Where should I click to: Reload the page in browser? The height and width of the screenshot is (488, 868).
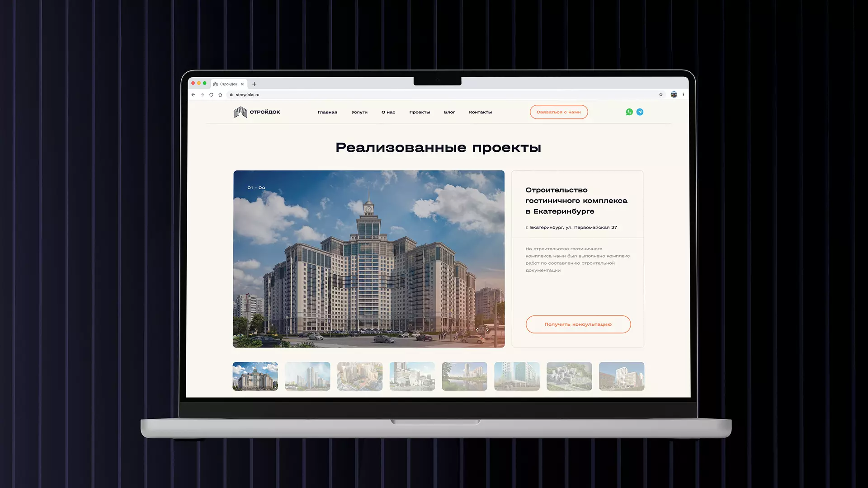(211, 95)
